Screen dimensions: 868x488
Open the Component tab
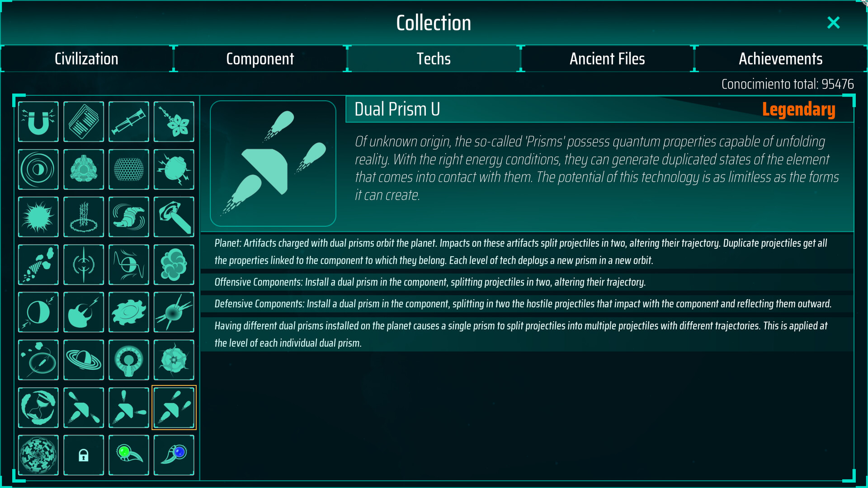coord(260,59)
